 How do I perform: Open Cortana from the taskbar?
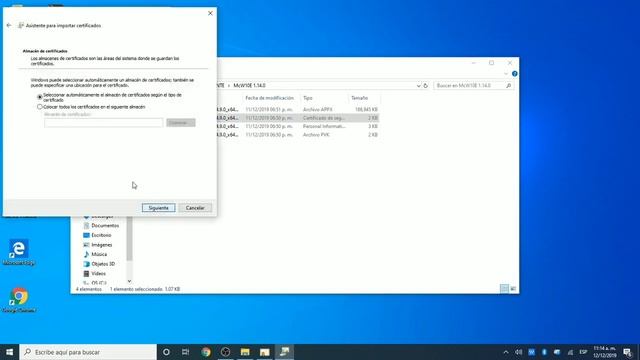166,352
